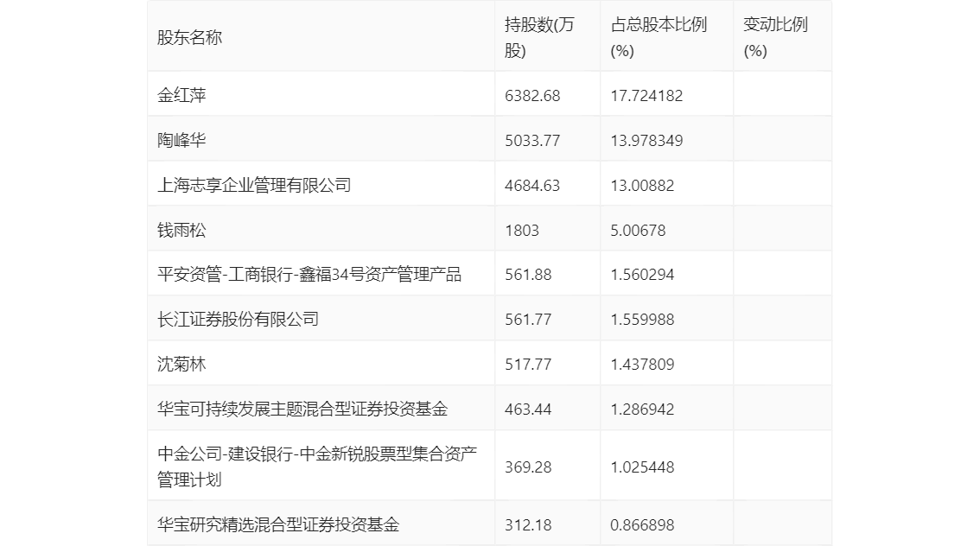Image resolution: width=980 pixels, height=546 pixels.
Task: Select shareholder name 金红萍
Action: [181, 96]
